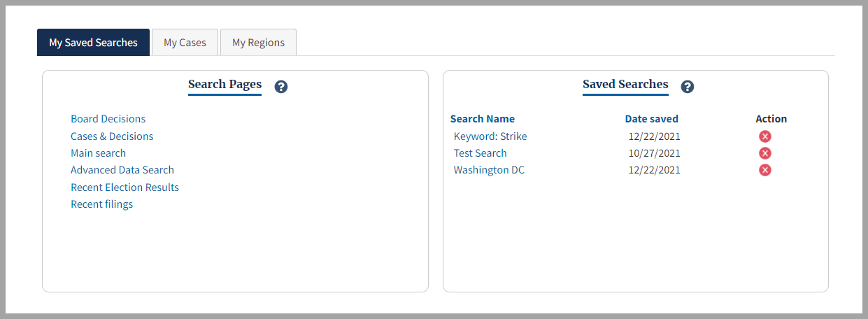Sort by Search Name column header
This screenshot has height=319, width=868.
(x=483, y=119)
